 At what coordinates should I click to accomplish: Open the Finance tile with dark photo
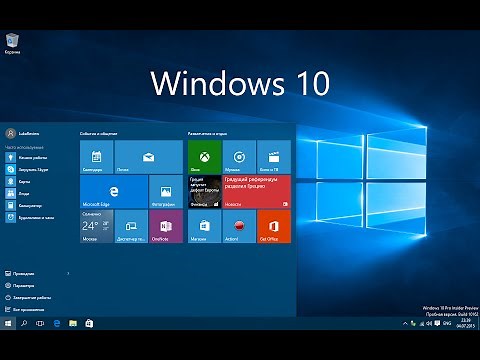[205, 192]
